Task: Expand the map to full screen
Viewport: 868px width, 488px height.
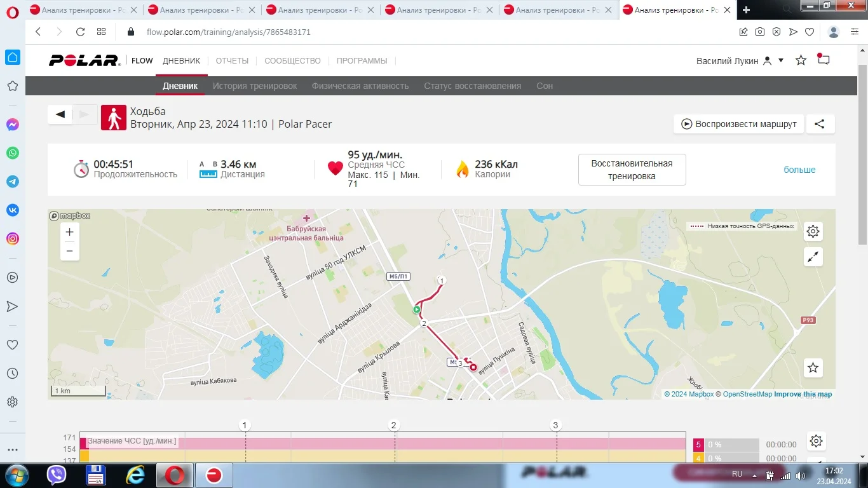Action: click(x=813, y=257)
